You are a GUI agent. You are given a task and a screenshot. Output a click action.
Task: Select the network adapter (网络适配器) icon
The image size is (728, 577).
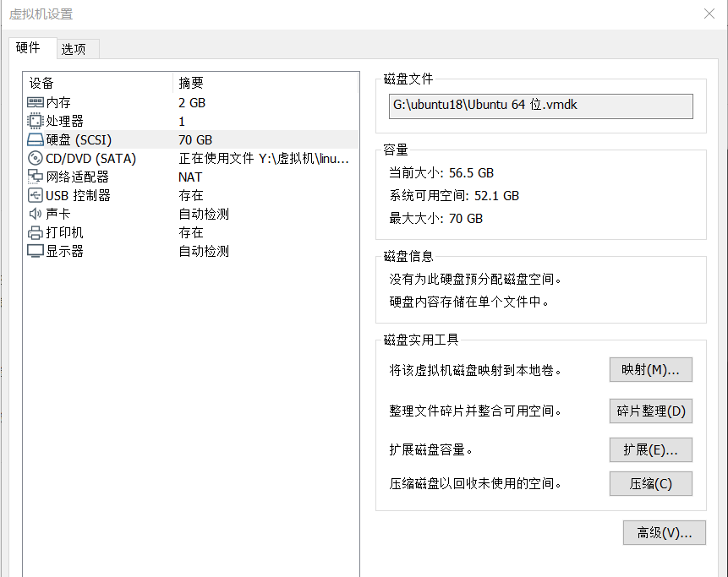tap(36, 177)
